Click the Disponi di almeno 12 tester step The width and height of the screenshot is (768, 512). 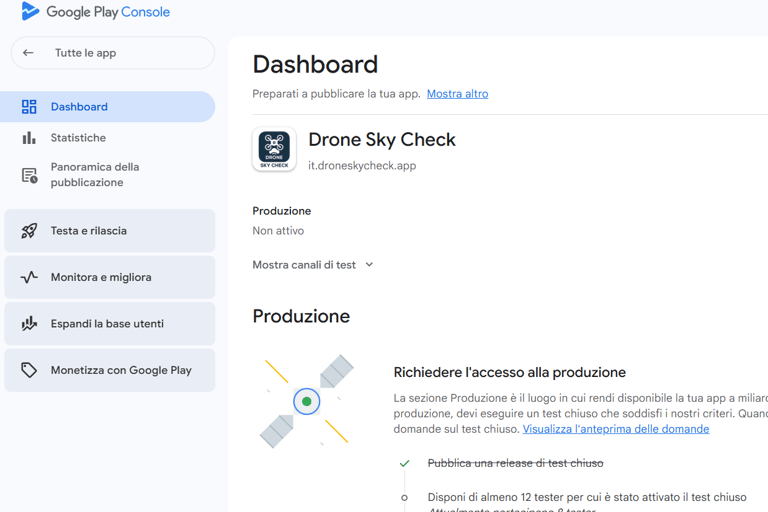(x=587, y=497)
